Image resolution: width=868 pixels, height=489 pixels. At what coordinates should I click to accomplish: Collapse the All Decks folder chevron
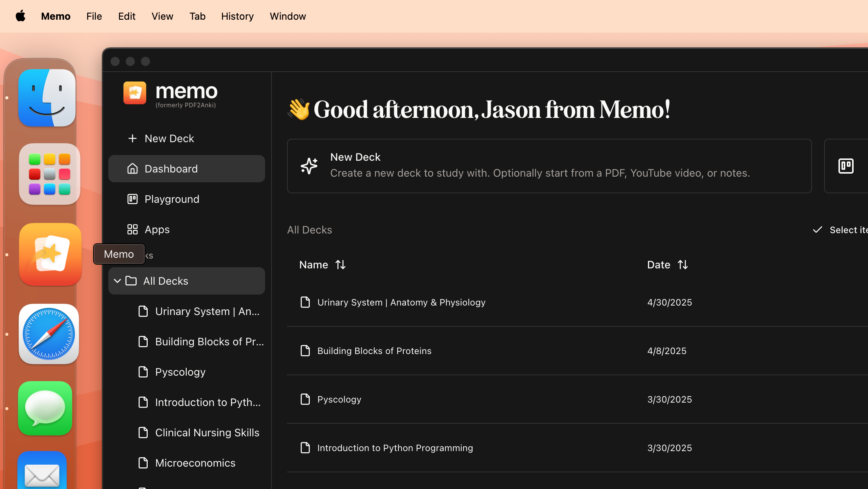(x=117, y=281)
